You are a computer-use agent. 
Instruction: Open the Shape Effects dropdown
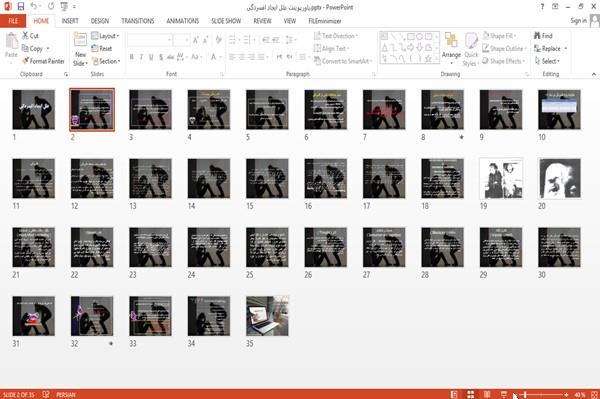[504, 61]
